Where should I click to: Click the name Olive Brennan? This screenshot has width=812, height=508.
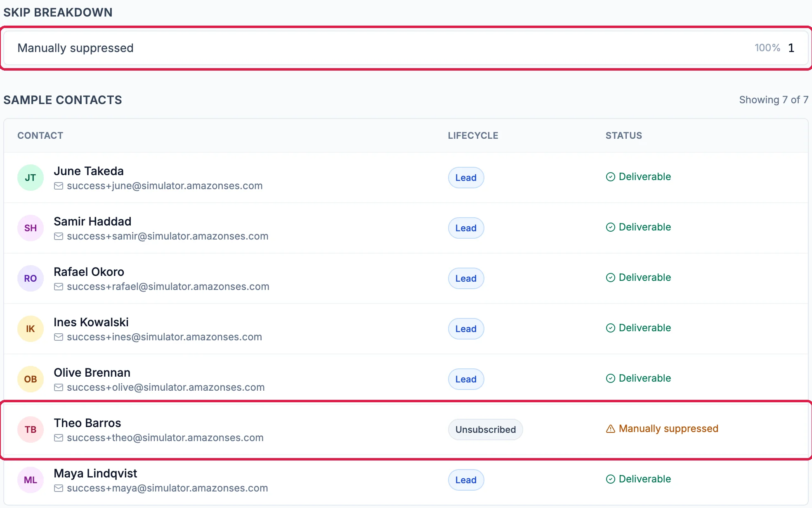click(x=92, y=373)
